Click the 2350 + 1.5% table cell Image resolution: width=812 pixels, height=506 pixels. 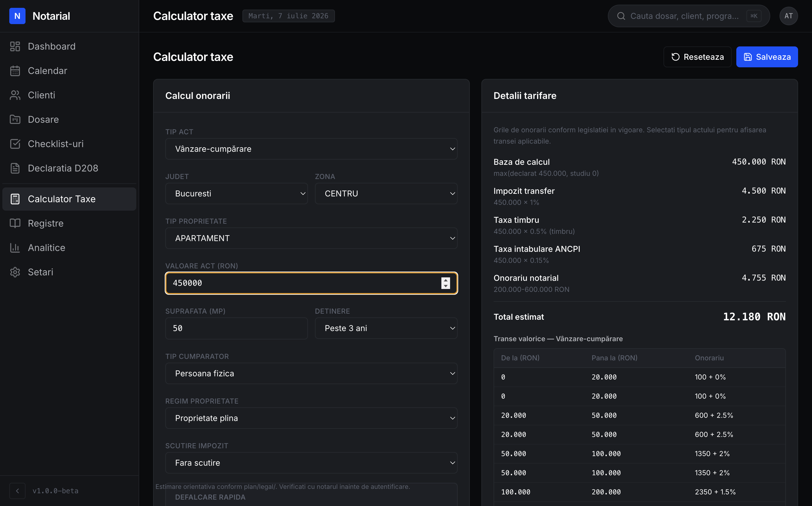click(x=715, y=492)
